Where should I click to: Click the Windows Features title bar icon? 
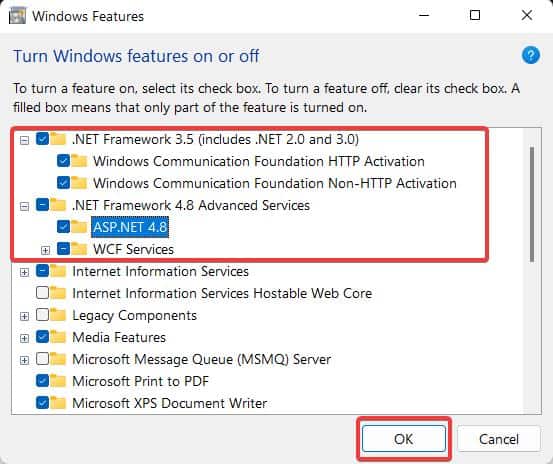click(17, 16)
